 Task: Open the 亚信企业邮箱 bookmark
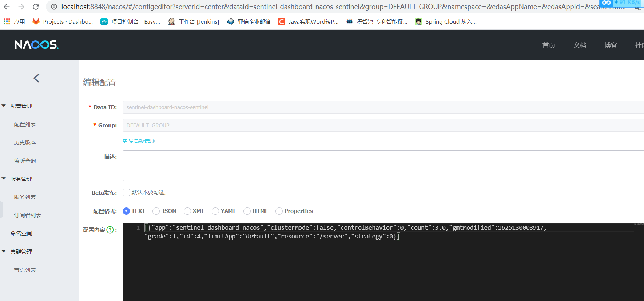pyautogui.click(x=249, y=21)
